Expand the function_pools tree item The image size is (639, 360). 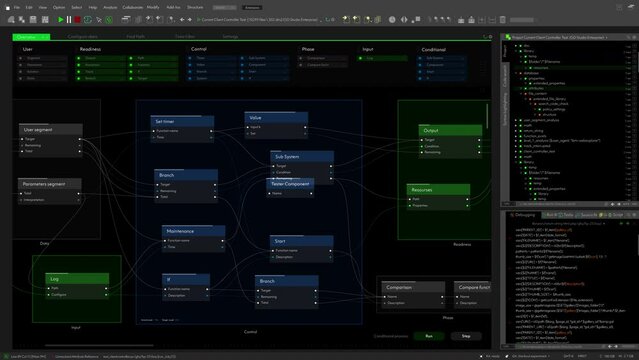click(516, 136)
